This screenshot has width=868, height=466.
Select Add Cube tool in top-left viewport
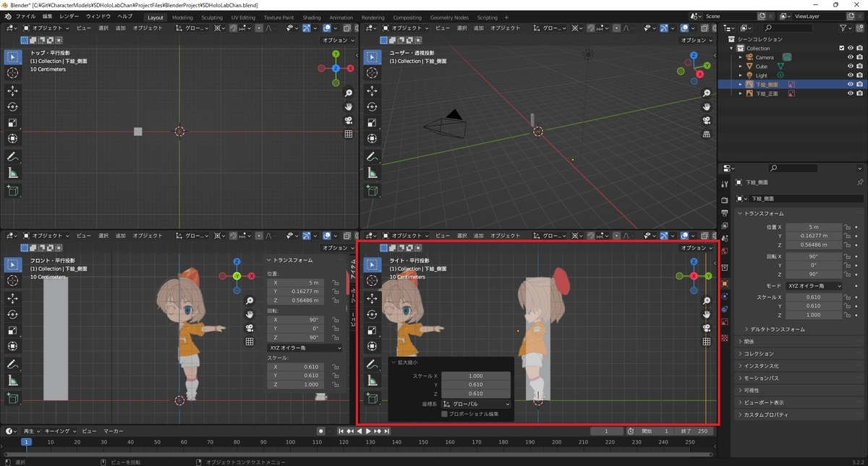13,191
